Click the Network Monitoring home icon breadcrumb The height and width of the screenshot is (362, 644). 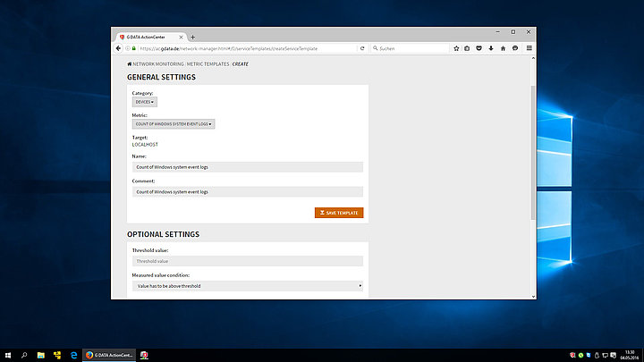[129, 64]
